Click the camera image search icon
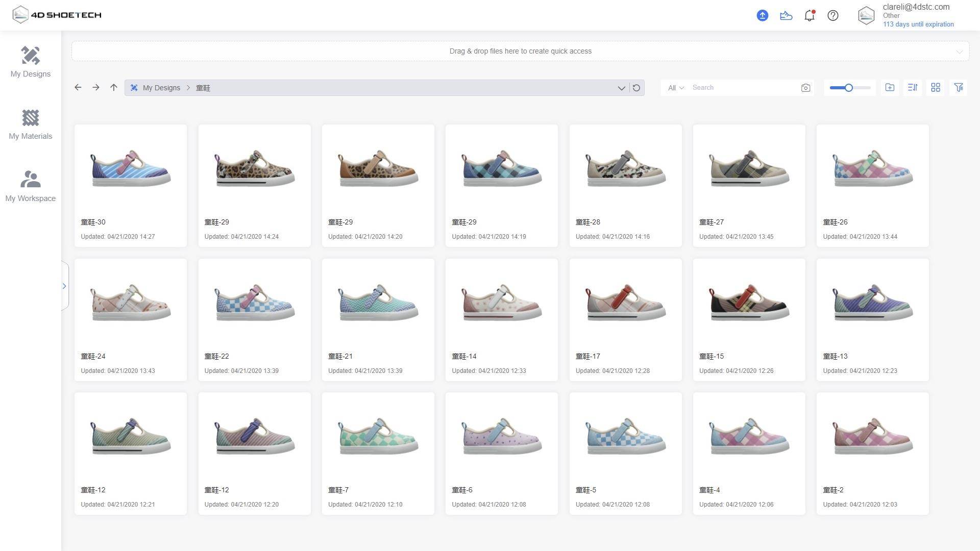 [x=805, y=88]
